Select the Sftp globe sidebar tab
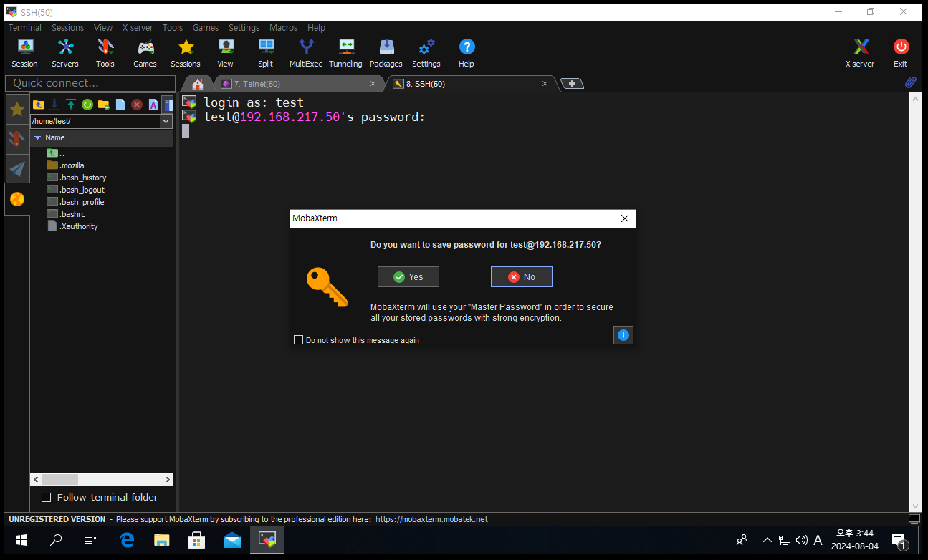The width and height of the screenshot is (928, 560). 17,199
